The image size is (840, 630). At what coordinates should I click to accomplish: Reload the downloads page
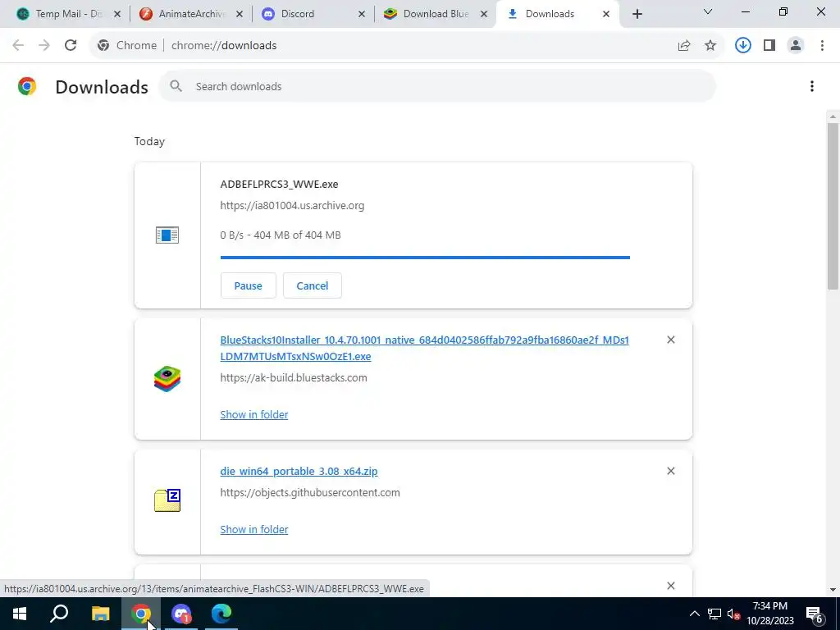click(71, 46)
